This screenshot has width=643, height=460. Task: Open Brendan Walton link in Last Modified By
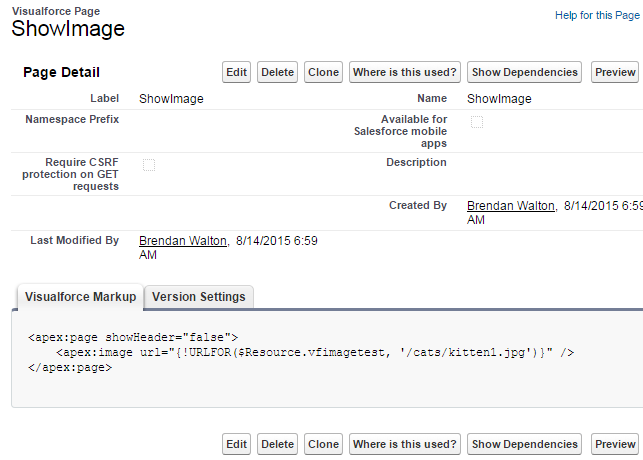(183, 240)
